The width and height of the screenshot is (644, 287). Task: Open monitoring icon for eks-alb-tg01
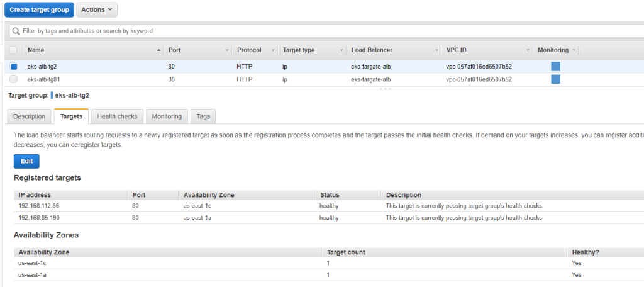pos(555,79)
